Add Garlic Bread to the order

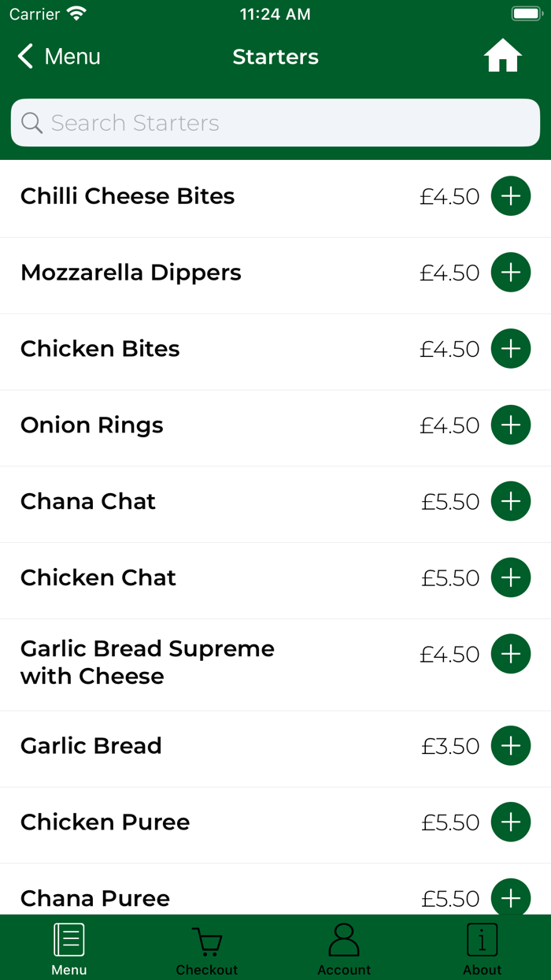click(x=510, y=745)
